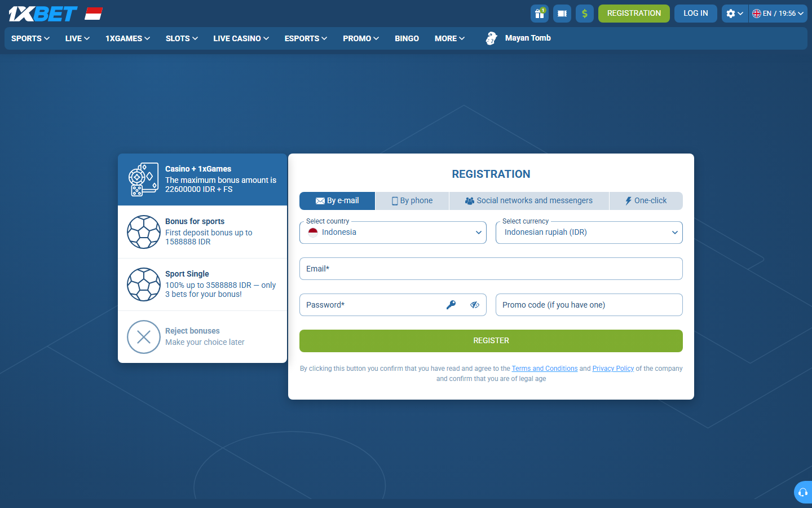Expand the MORE menu
812x508 pixels.
pos(449,38)
